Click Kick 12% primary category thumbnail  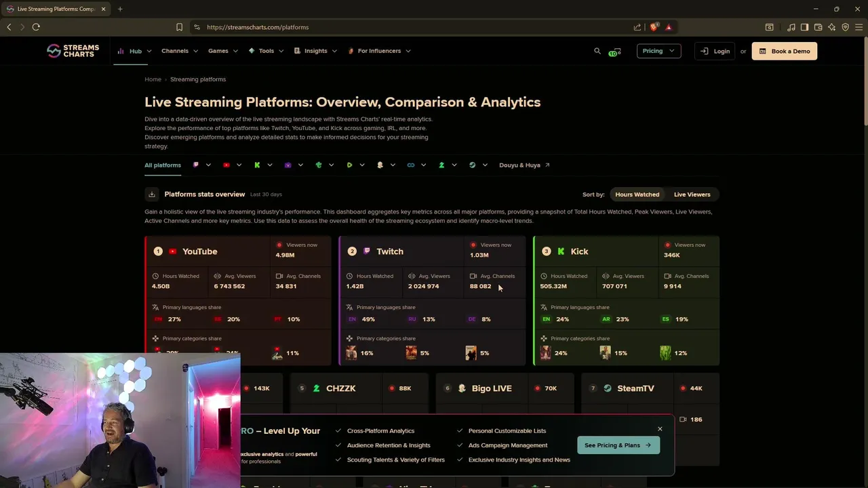point(665,352)
